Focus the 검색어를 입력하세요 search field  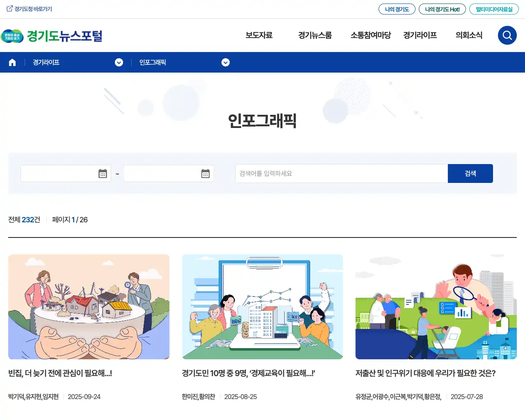[342, 173]
